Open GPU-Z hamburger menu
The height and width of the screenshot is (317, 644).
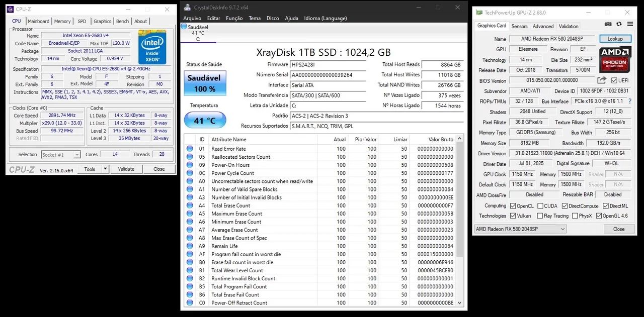click(630, 24)
